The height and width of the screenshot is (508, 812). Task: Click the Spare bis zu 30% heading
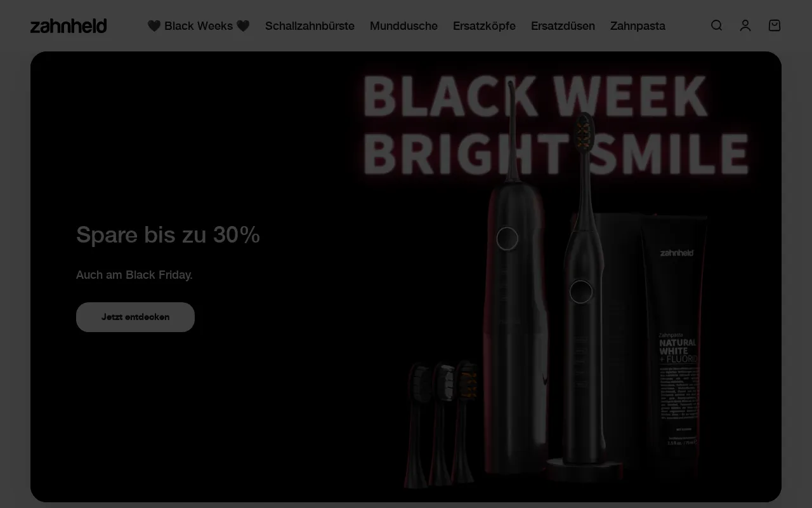(x=168, y=234)
